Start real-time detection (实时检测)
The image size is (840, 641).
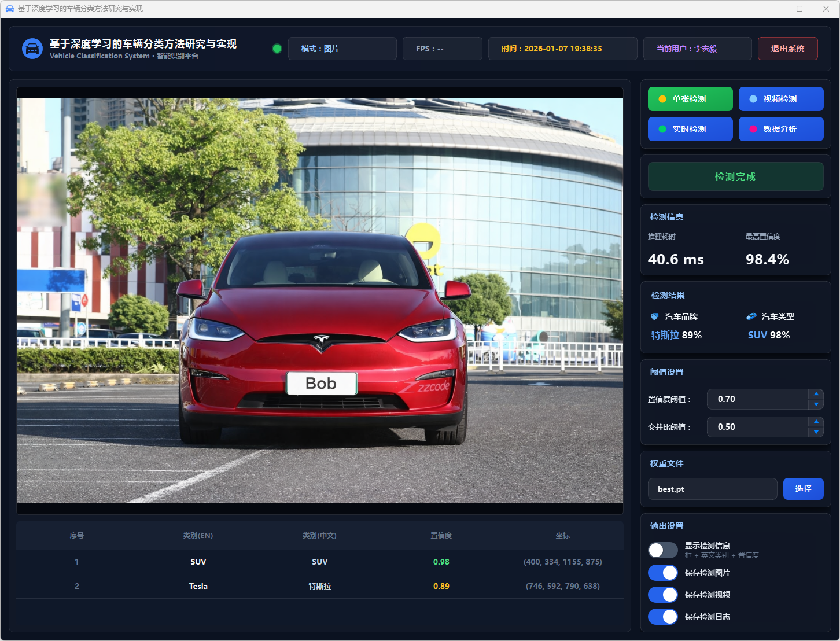pos(690,129)
